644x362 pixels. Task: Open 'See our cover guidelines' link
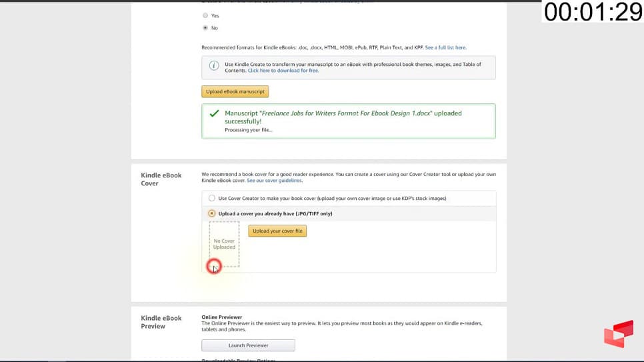[x=275, y=181]
